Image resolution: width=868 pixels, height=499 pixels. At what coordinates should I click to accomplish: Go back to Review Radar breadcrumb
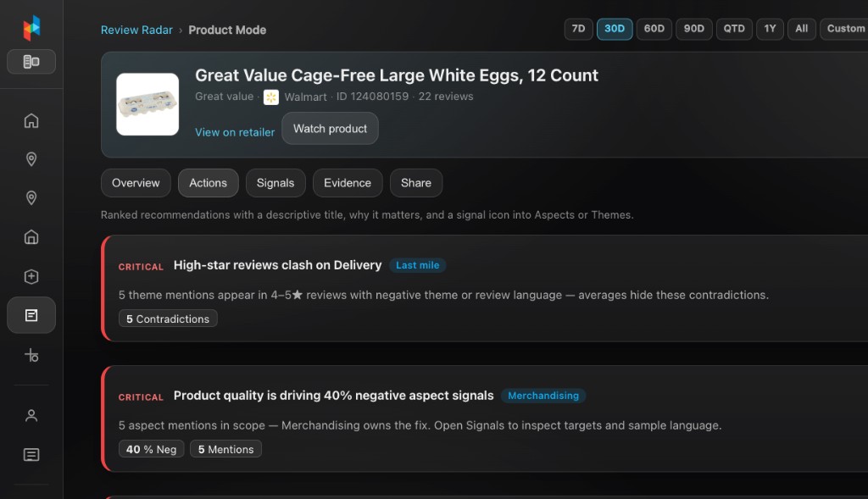click(136, 30)
